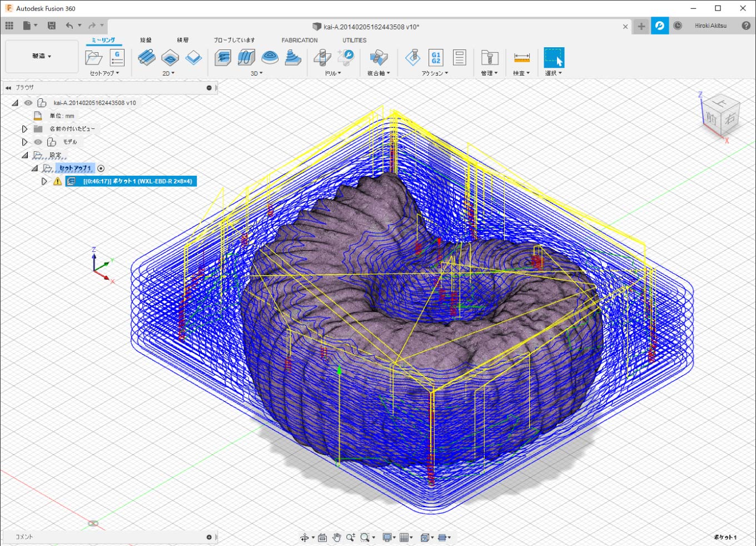Viewport: 756px width, 546px height.
Task: Expand the ポケット1 operation node
Action: coord(44,181)
